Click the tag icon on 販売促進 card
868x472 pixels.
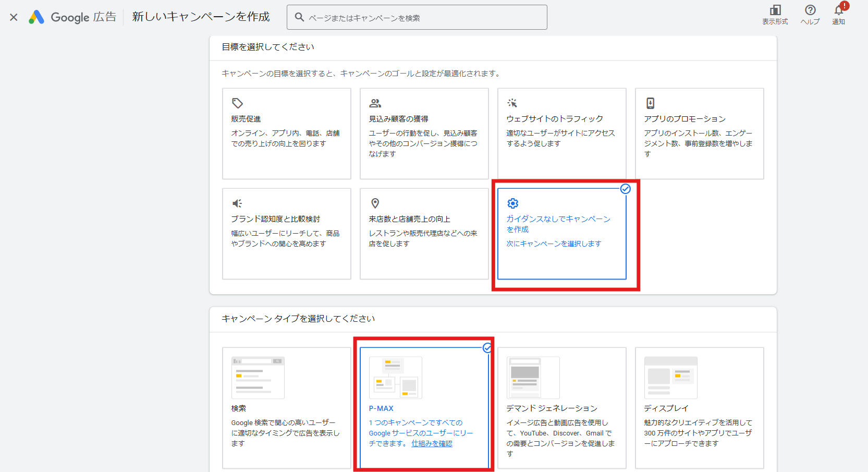pos(237,103)
